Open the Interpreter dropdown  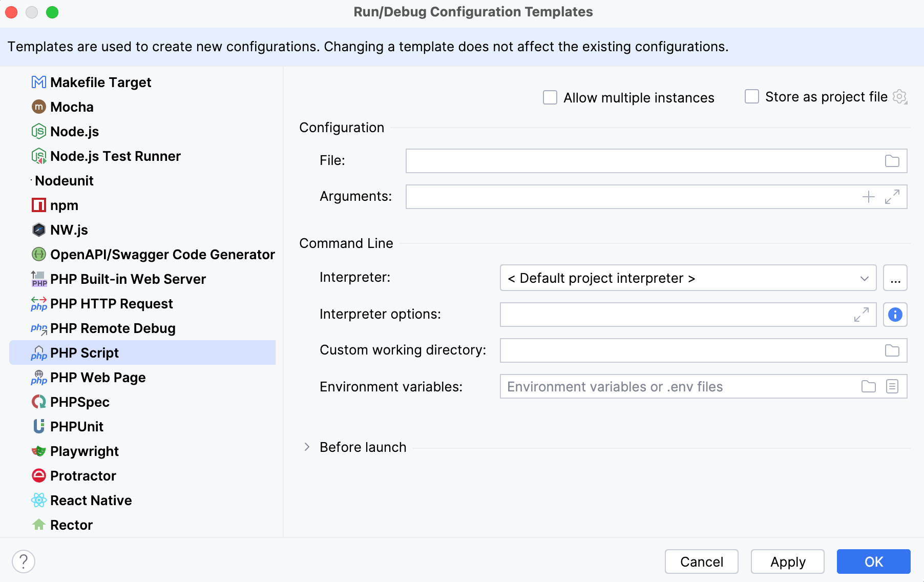pyautogui.click(x=687, y=278)
